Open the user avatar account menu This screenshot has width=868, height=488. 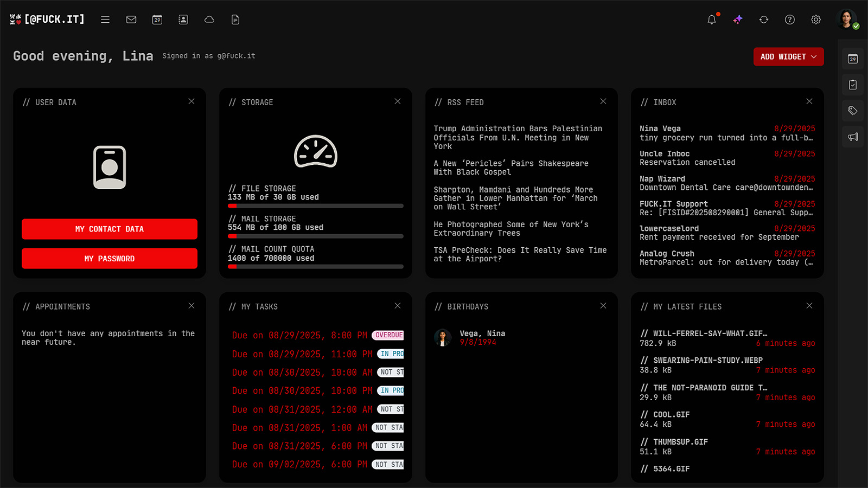point(846,20)
